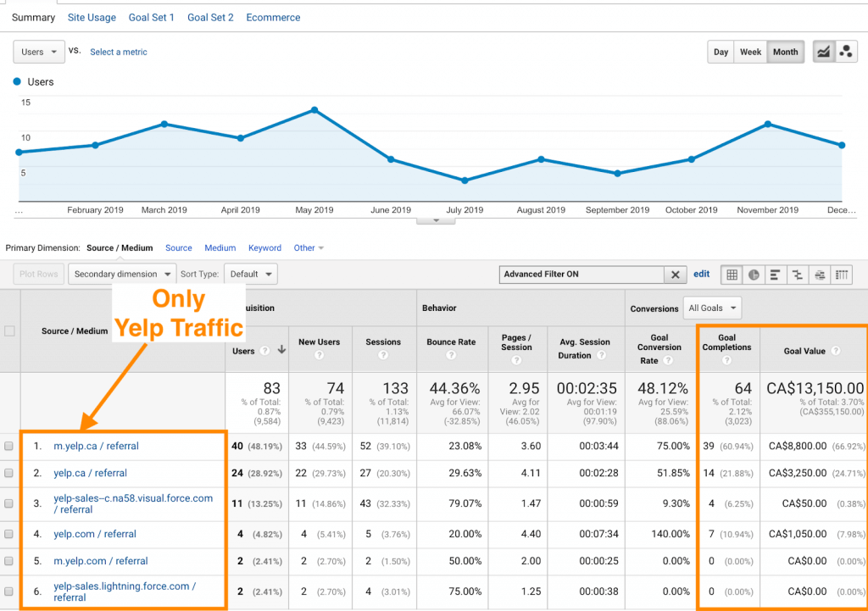
Task: Clear the advanced filter with X icon
Action: tap(676, 275)
